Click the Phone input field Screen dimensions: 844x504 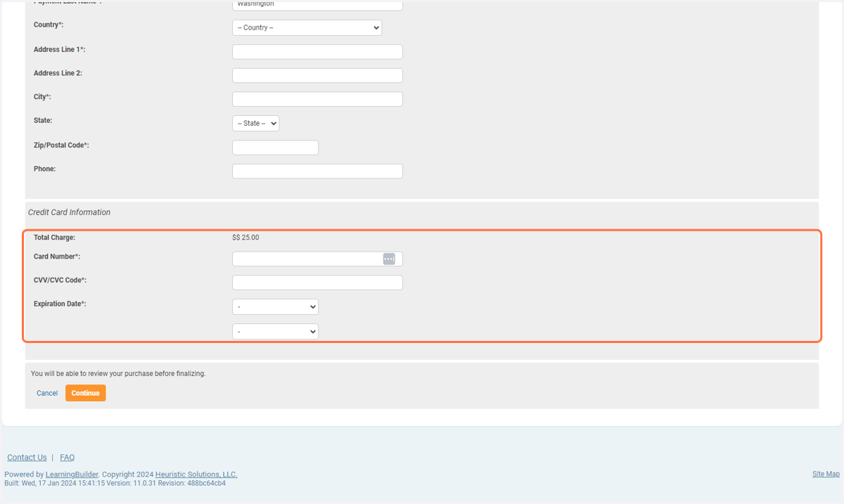pyautogui.click(x=317, y=172)
